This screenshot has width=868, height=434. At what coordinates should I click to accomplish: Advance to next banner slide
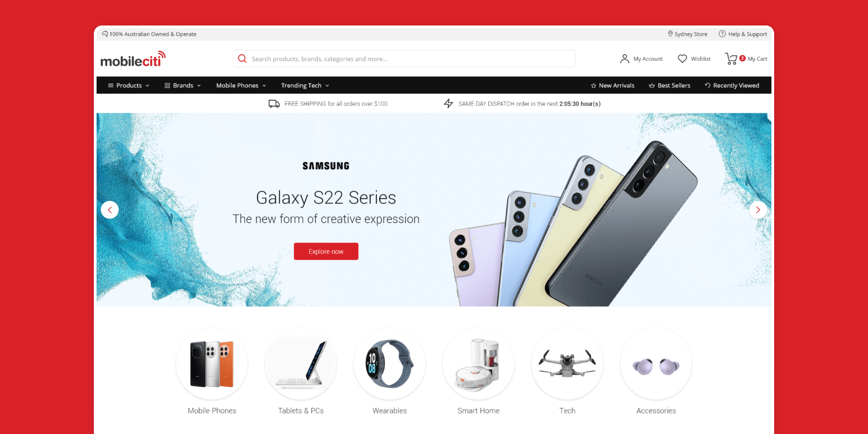coord(758,209)
